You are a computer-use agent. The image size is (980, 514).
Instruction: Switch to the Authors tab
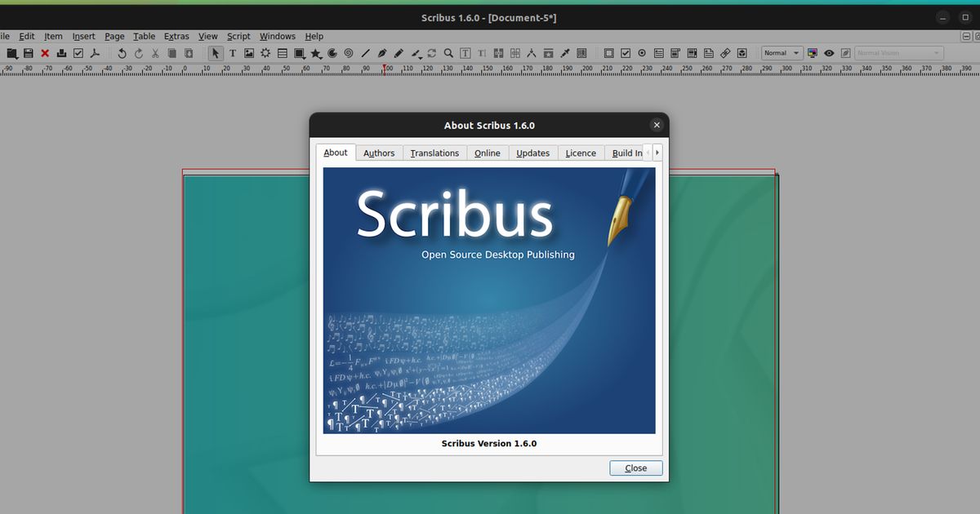coord(379,153)
